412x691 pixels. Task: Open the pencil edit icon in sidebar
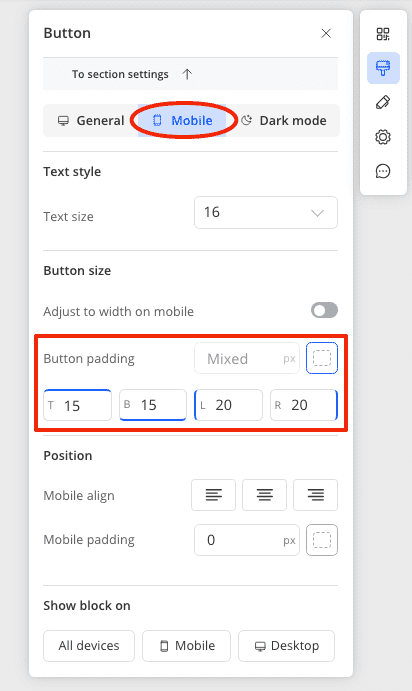tap(383, 102)
